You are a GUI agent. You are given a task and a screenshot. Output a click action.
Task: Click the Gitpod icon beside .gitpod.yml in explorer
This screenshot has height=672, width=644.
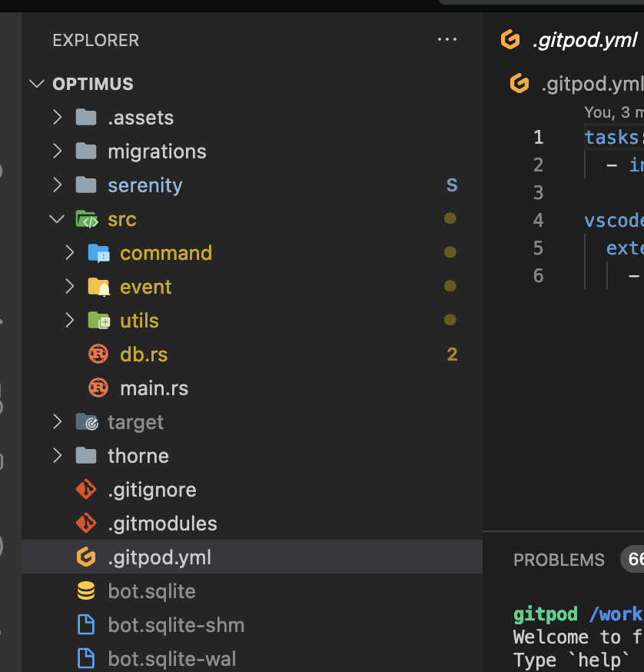86,557
